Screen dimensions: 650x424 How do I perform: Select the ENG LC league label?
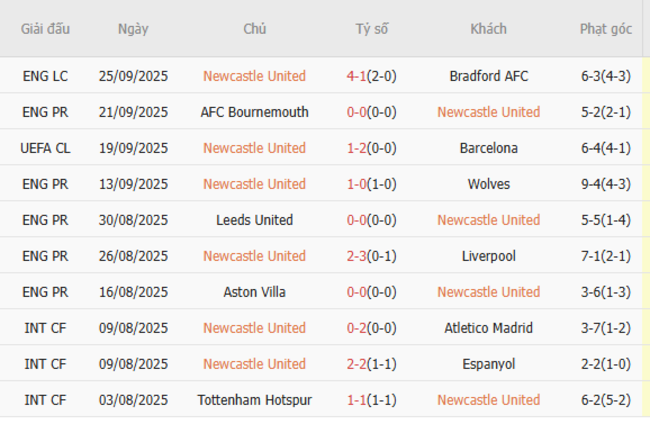pos(46,76)
